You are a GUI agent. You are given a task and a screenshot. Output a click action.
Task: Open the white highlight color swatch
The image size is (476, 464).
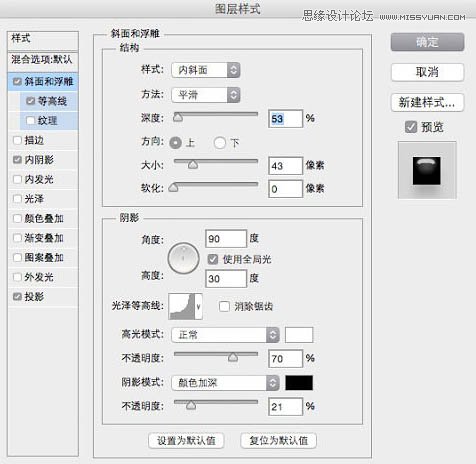pyautogui.click(x=299, y=335)
